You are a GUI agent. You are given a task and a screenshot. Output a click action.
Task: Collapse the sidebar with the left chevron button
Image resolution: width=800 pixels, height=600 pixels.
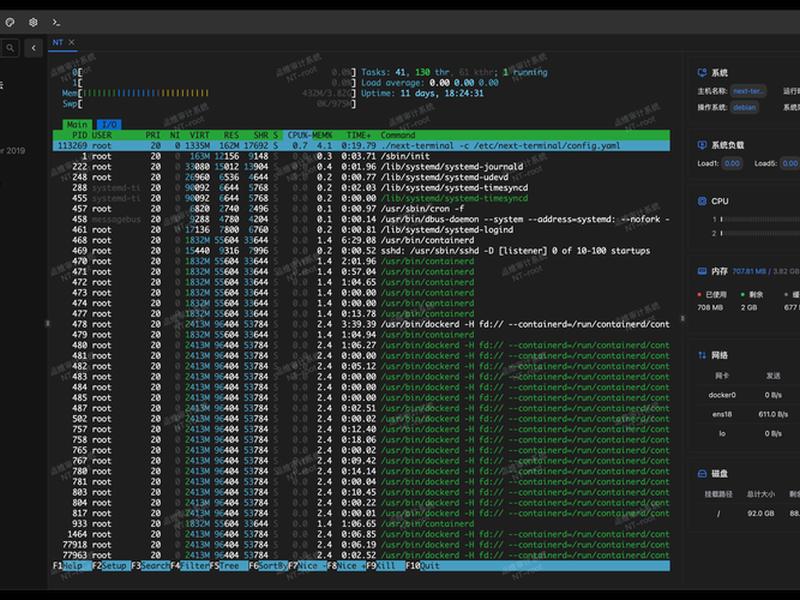tap(34, 48)
